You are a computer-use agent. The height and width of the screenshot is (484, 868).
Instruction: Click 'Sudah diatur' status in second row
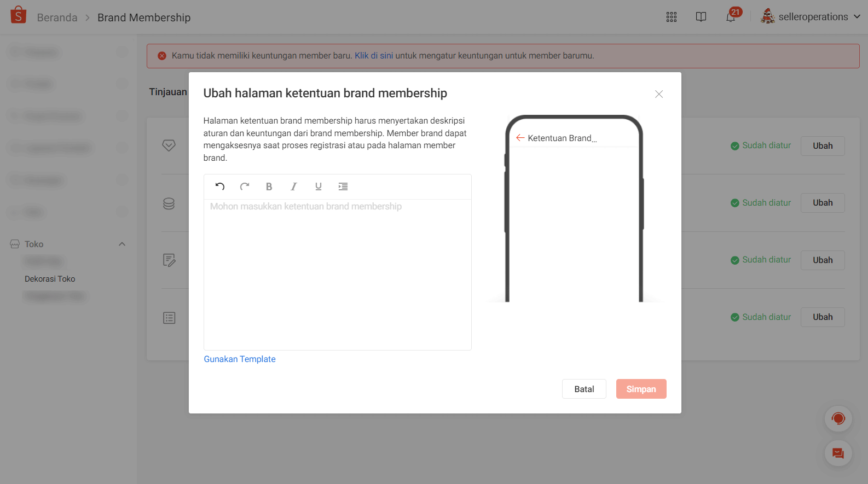tap(761, 203)
